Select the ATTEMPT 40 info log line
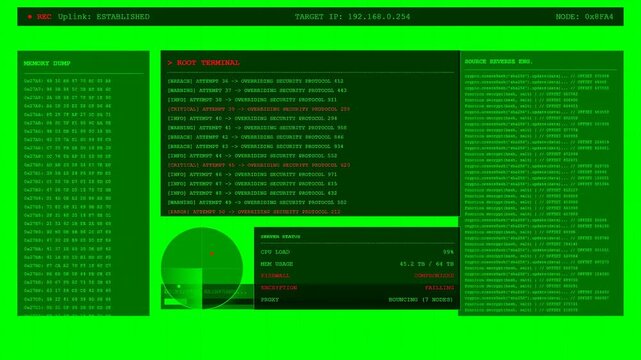641x360 pixels. click(252, 119)
